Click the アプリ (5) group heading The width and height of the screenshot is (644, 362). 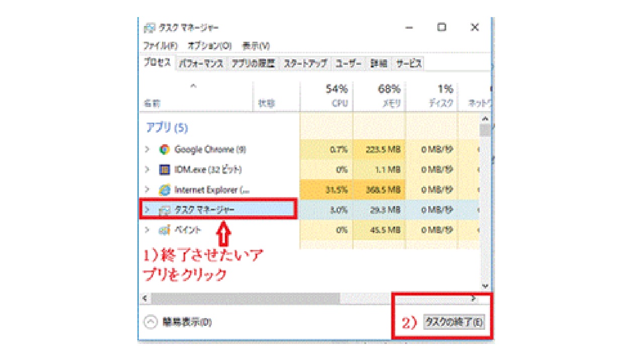point(167,128)
